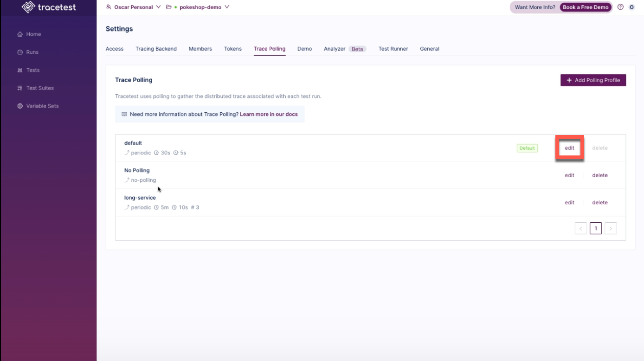Select the default profile name
This screenshot has width=644, height=361.
click(x=133, y=143)
